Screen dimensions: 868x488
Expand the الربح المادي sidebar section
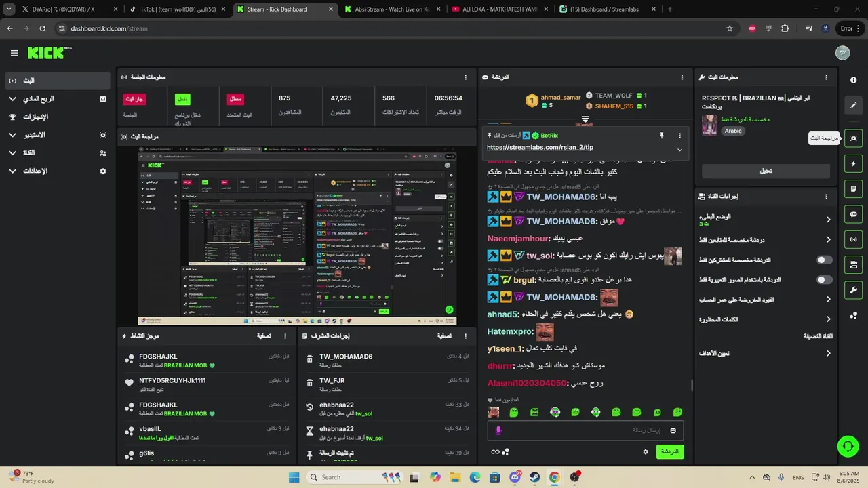pyautogui.click(x=56, y=98)
